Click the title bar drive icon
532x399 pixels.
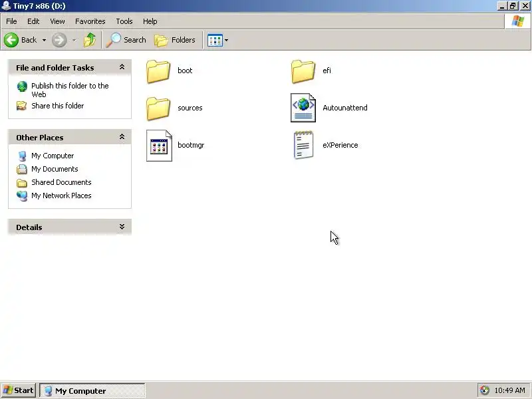click(6, 6)
